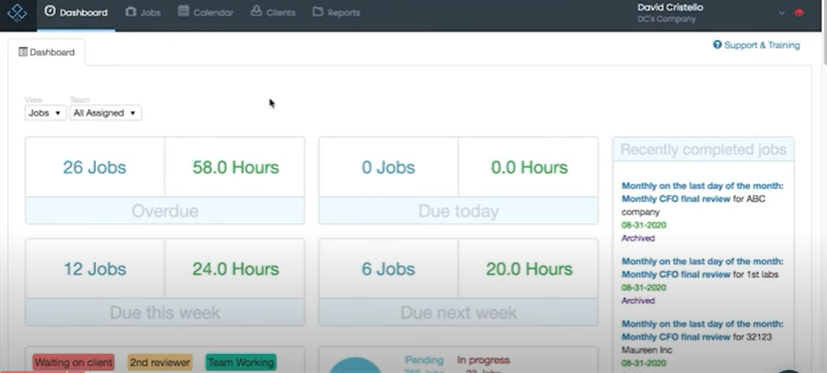The width and height of the screenshot is (827, 373).
Task: Open the Team dropdown showing All Assigned
Action: pos(105,113)
